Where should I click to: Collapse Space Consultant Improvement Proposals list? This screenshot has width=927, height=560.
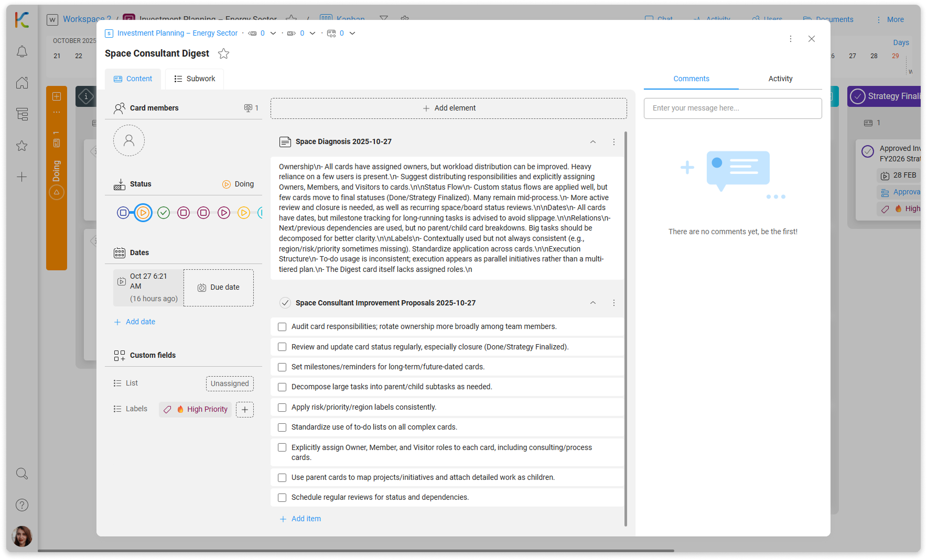592,303
